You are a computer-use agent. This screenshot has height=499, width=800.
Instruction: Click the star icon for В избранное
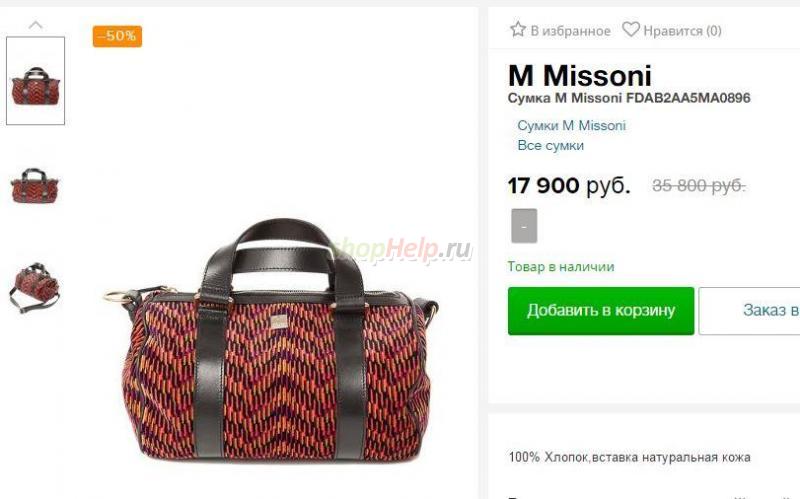point(517,30)
